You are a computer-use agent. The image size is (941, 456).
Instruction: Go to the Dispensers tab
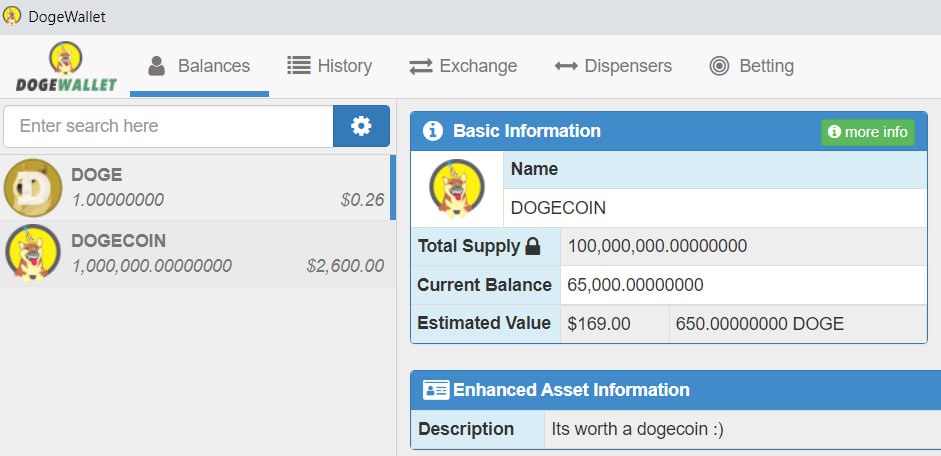[613, 66]
